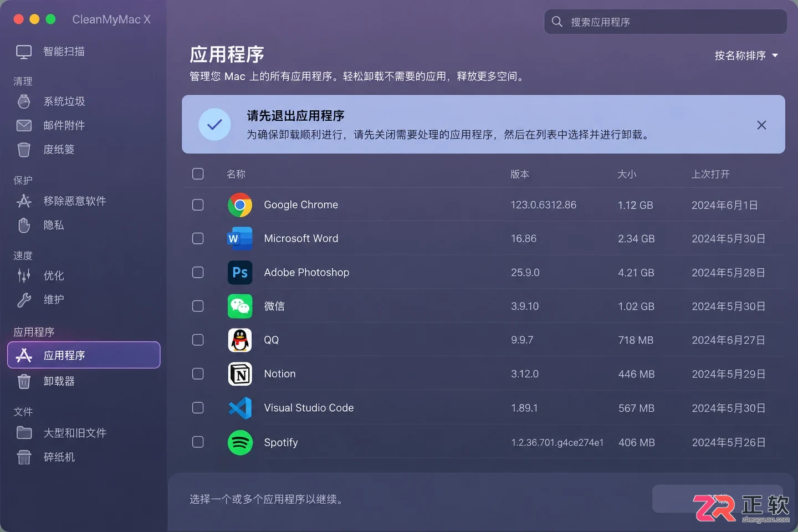Focus the 搜索应用程序 search field

(666, 22)
